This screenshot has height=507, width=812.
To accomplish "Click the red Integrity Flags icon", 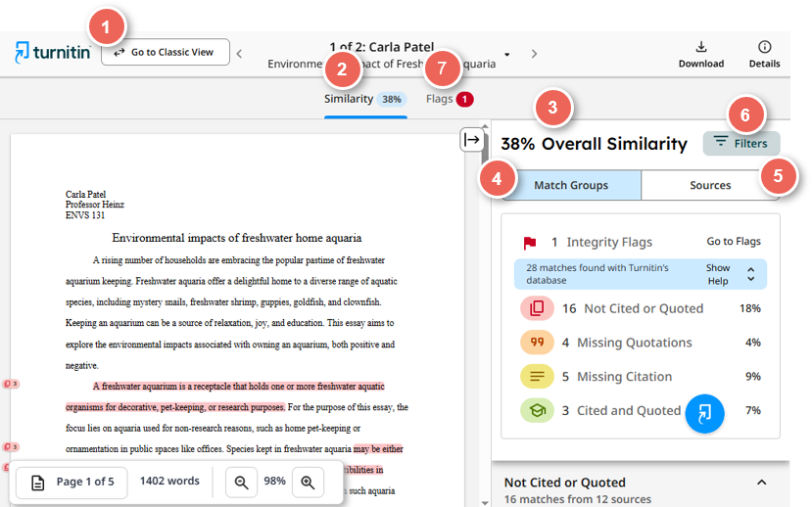I will tap(529, 243).
